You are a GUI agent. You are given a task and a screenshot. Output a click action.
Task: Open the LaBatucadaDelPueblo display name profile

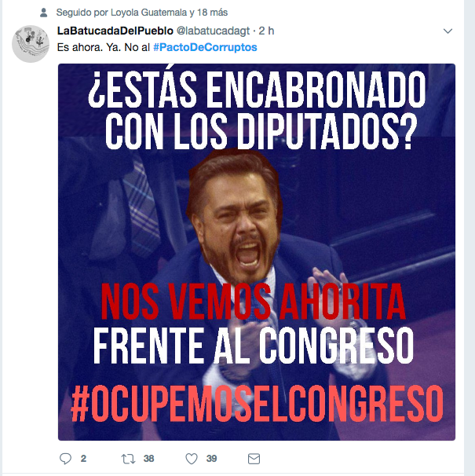[x=115, y=31]
